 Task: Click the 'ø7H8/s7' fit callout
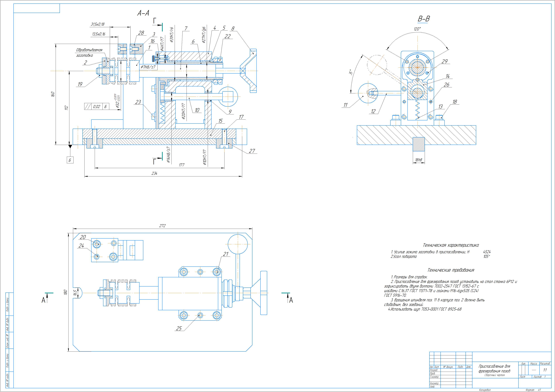click(148, 67)
